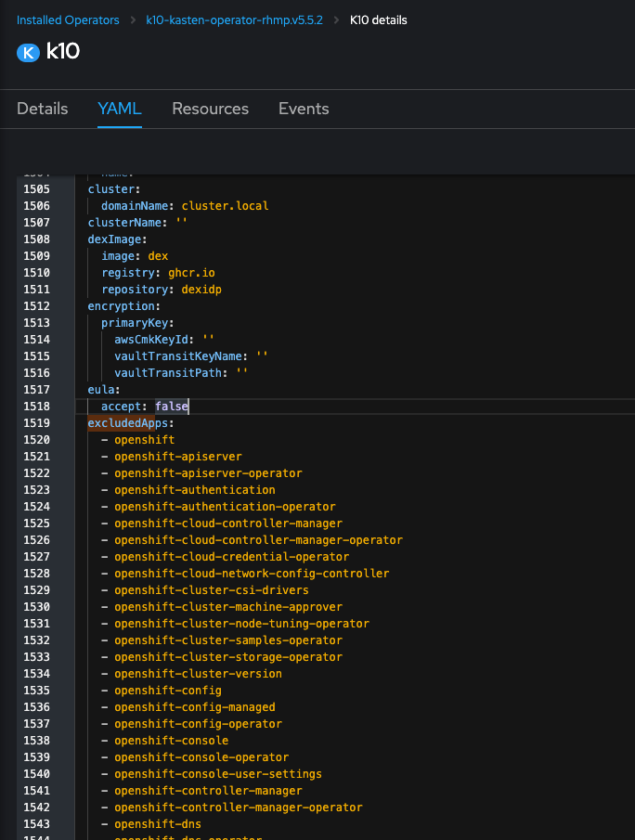The image size is (635, 840).
Task: Click the openshift-cloud-credential-operator entry
Action: click(231, 557)
